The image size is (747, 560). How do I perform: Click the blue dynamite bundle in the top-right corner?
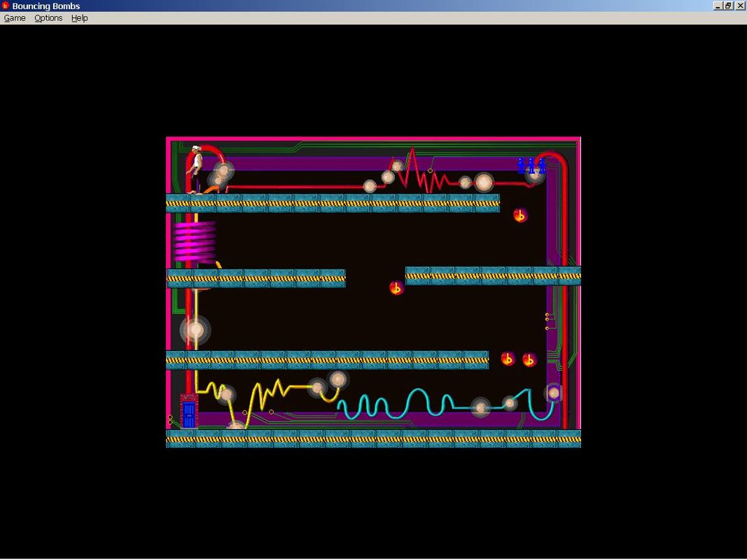coord(532,166)
